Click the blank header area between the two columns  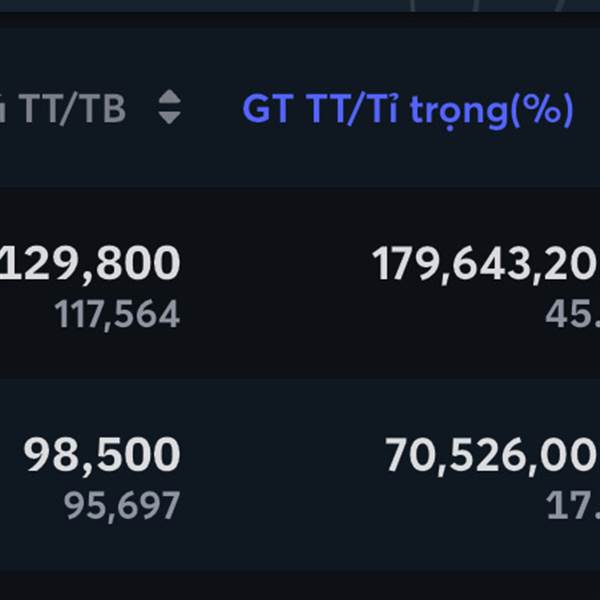click(212, 109)
